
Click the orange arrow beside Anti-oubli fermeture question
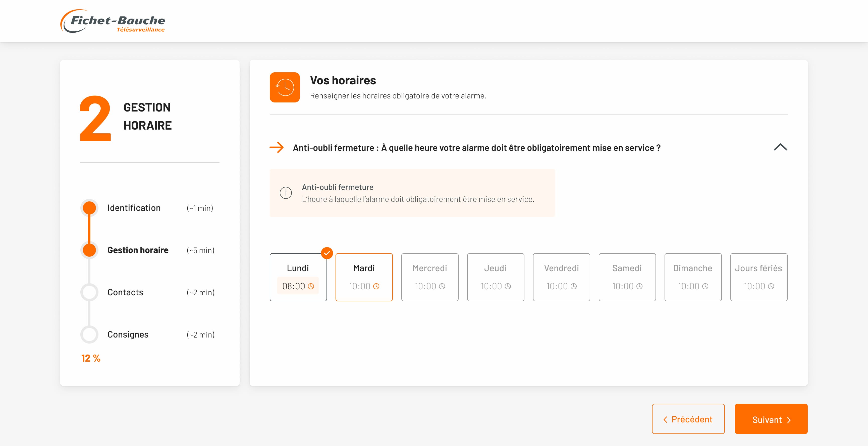pos(277,148)
